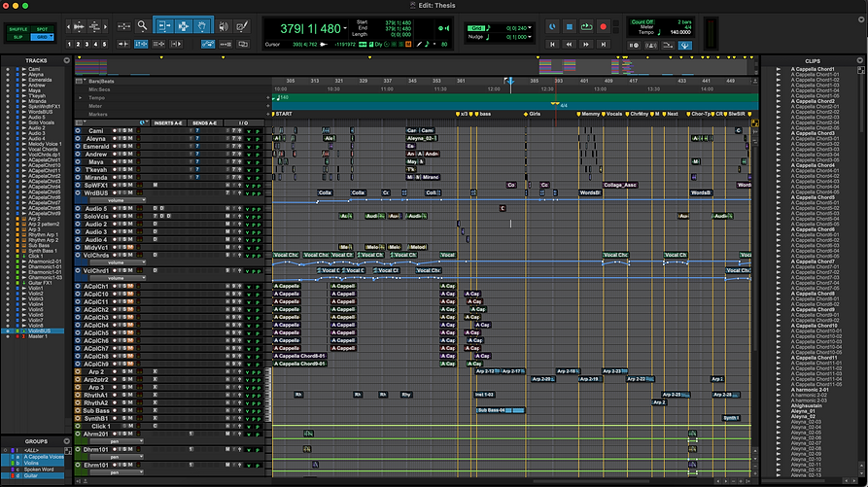Click the START marker
The image size is (868, 487).
(282, 114)
